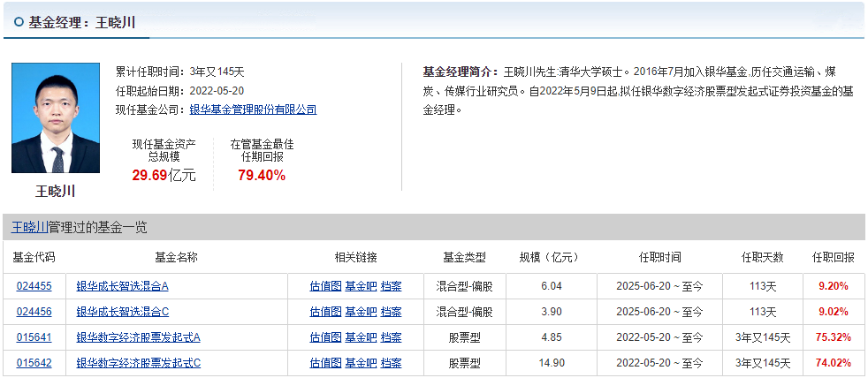Open 银华成长智选混合A fund page

[x=122, y=286]
